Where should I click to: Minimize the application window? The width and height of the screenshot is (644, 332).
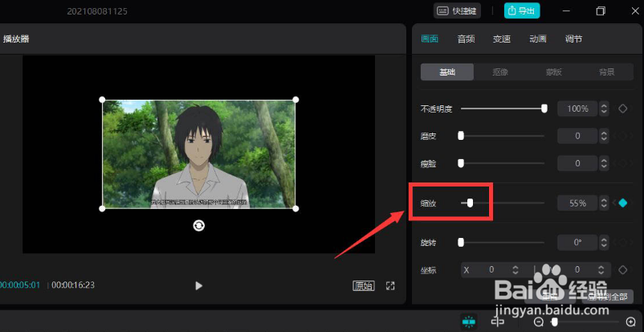(566, 11)
